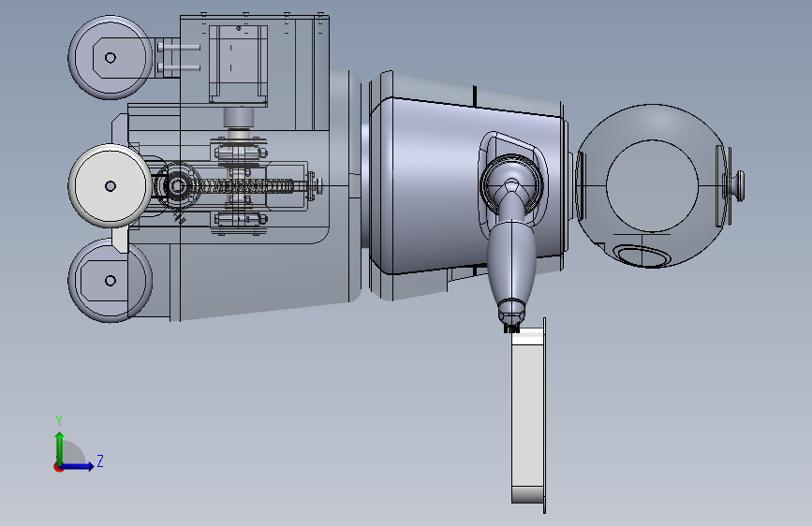Select the barrel-shaped torso body
812x526 pixels.
[466, 185]
